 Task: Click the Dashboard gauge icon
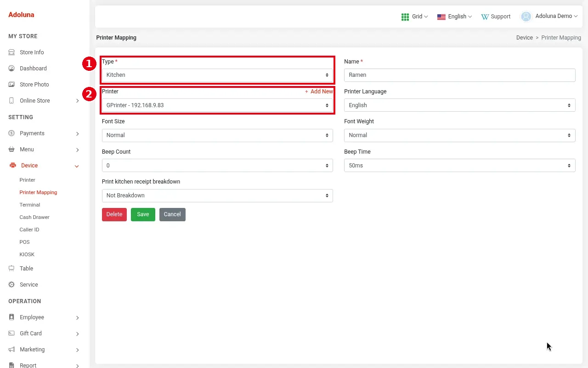pyautogui.click(x=11, y=69)
